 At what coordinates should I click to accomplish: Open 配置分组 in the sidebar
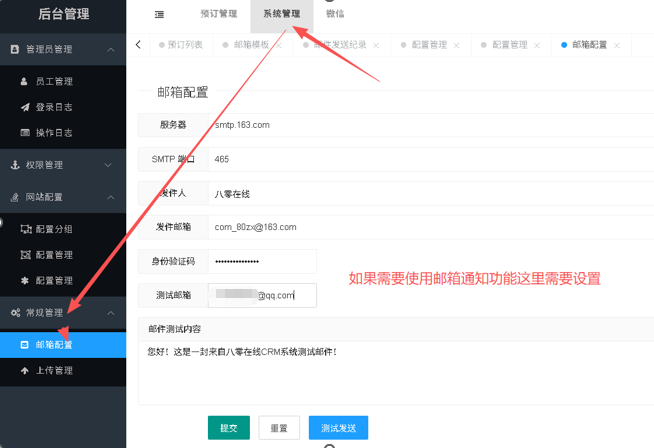point(53,229)
